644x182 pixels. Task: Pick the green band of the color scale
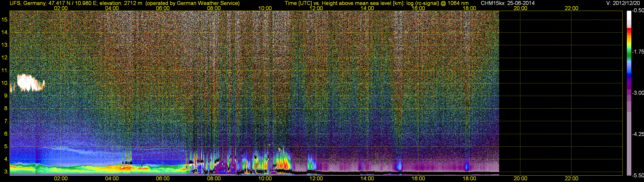click(x=629, y=54)
